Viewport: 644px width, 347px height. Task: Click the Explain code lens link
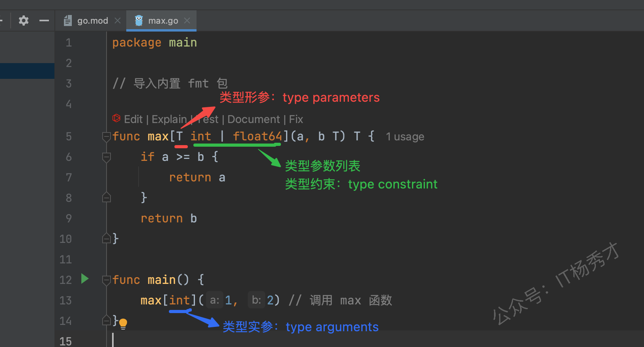click(169, 119)
